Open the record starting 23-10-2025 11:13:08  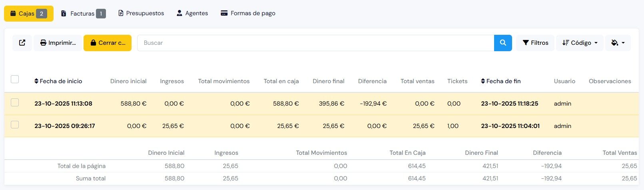point(63,104)
